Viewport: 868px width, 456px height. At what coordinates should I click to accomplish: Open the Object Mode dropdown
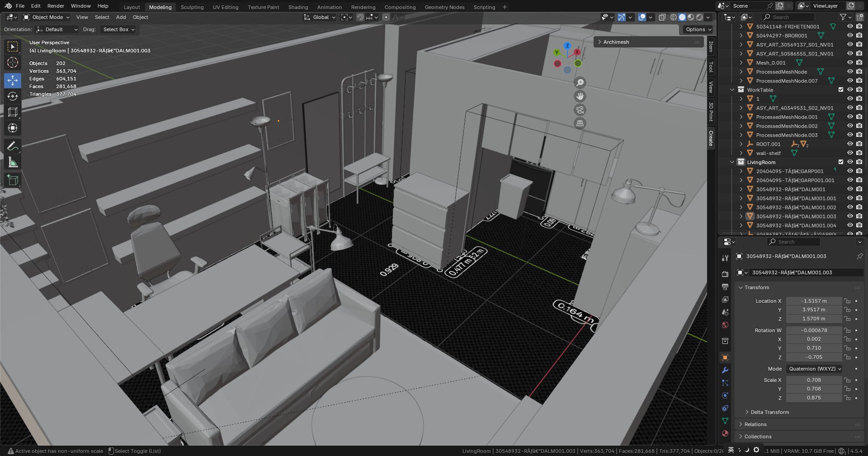(x=46, y=17)
